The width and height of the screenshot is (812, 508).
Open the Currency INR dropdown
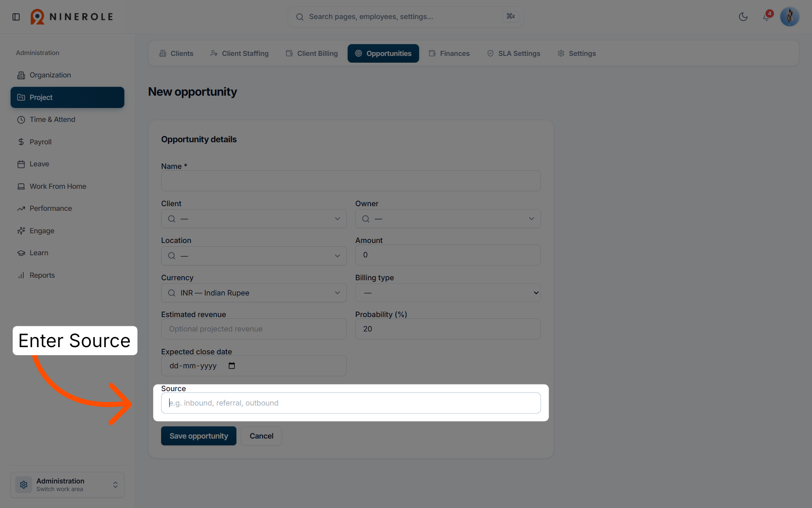(254, 293)
